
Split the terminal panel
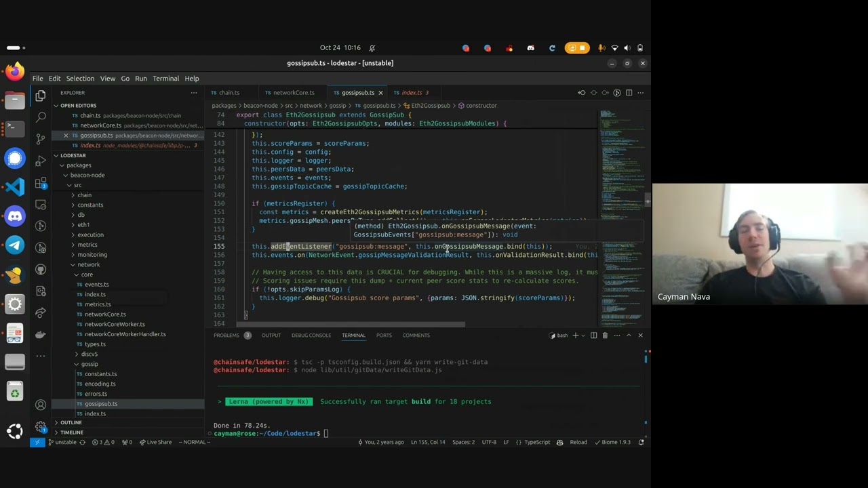click(x=593, y=335)
